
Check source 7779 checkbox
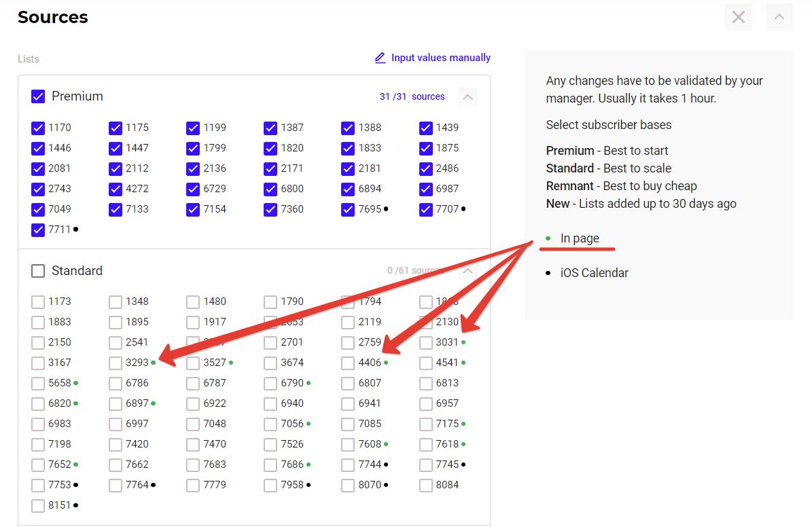pyautogui.click(x=193, y=486)
